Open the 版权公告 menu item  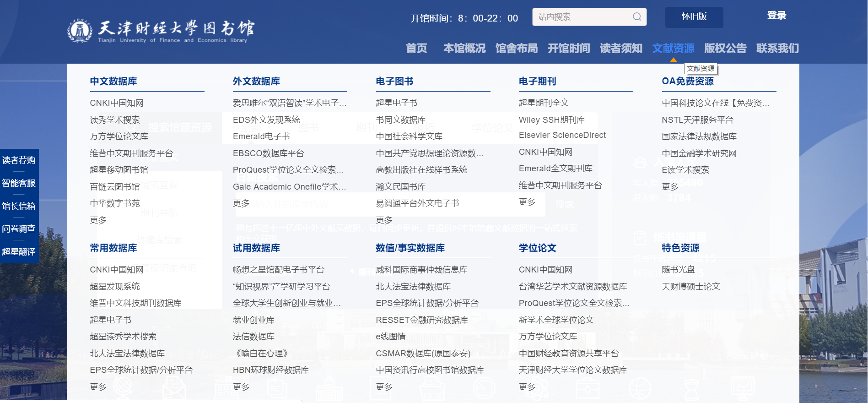coord(725,48)
